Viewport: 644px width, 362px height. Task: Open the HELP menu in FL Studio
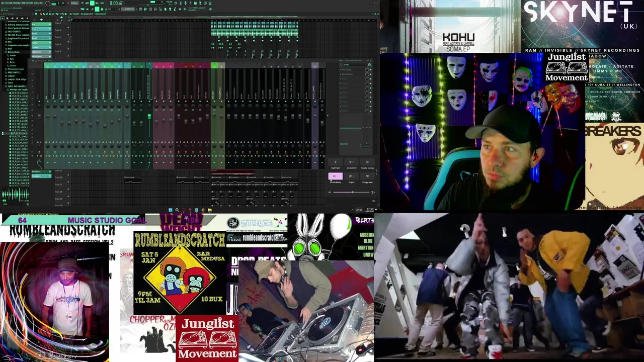tap(41, 3)
